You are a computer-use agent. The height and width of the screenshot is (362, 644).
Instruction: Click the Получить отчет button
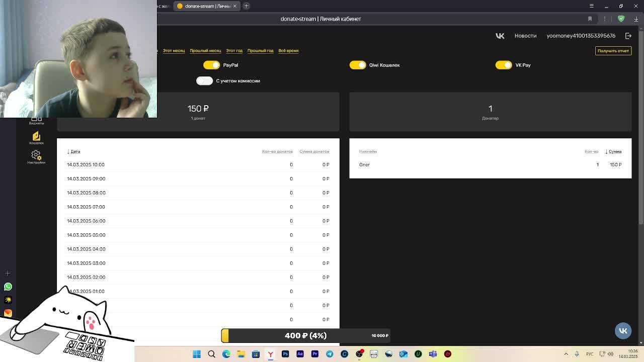coord(613,51)
